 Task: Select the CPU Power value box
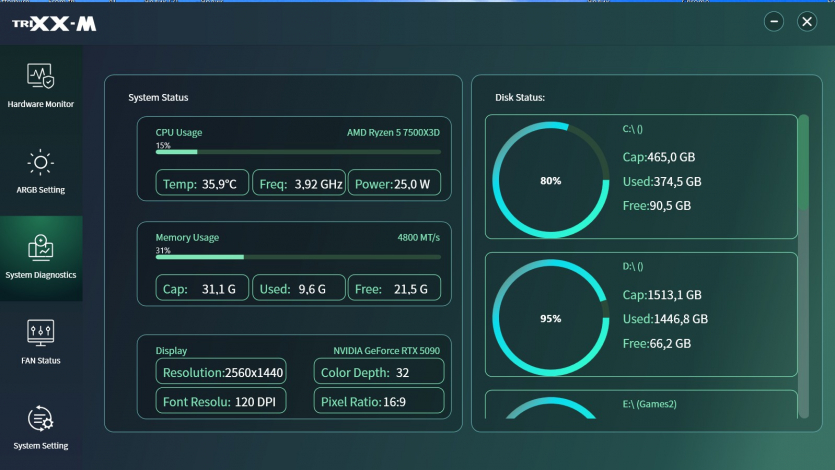pyautogui.click(x=394, y=184)
